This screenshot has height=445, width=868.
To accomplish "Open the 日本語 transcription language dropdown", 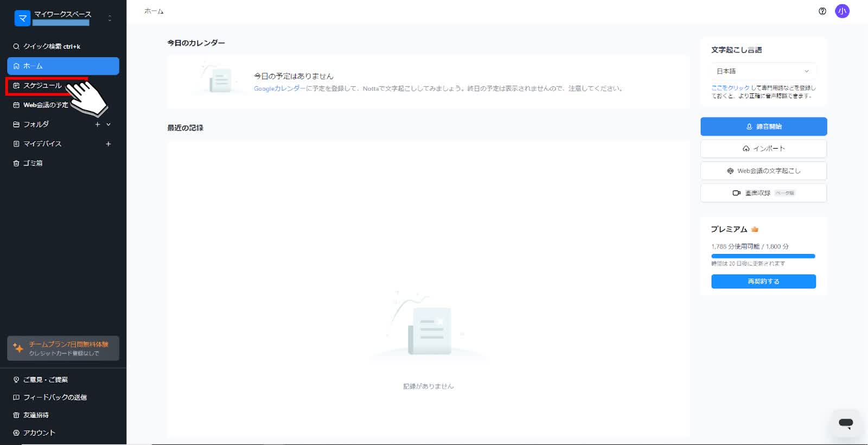I will coord(763,71).
